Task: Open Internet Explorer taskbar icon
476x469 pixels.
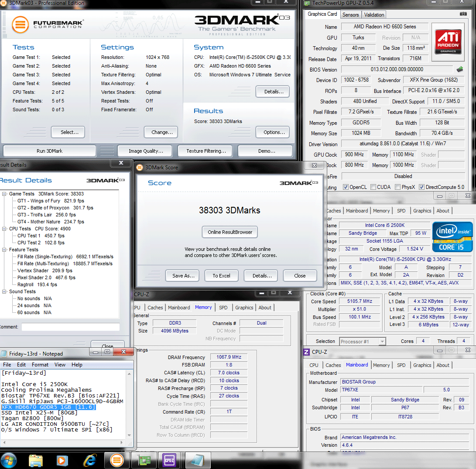Action: pos(90,461)
